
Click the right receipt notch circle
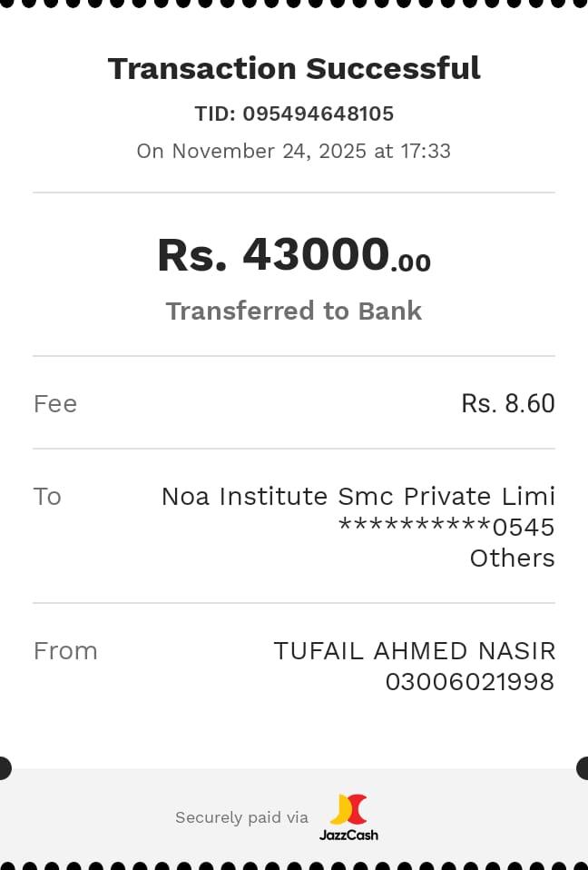coord(584,768)
